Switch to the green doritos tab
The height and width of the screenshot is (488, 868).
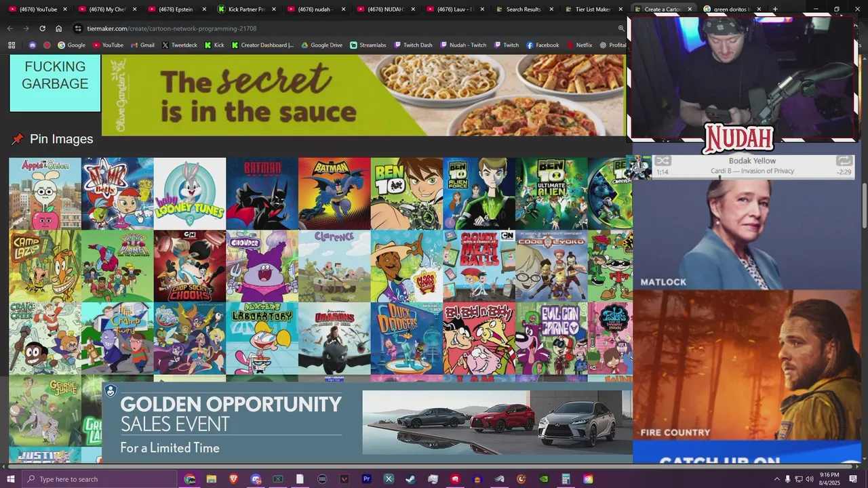(732, 9)
